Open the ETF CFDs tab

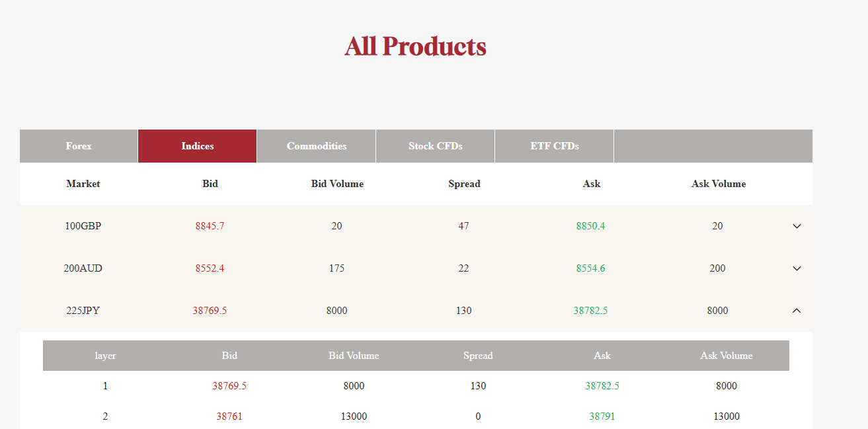(555, 146)
